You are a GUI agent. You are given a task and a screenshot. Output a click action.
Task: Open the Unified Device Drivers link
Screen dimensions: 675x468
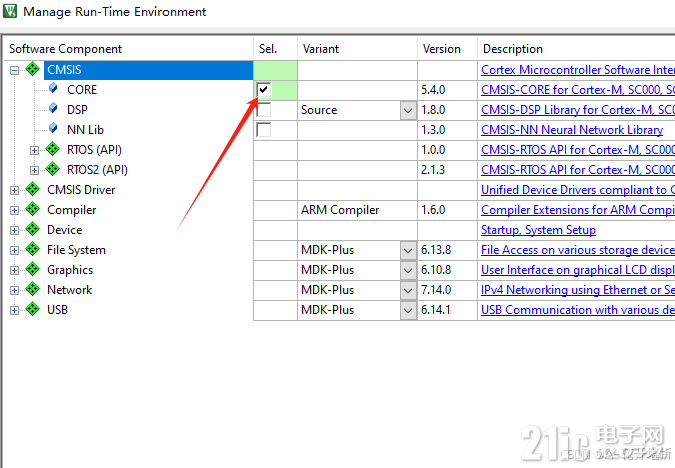(x=578, y=190)
